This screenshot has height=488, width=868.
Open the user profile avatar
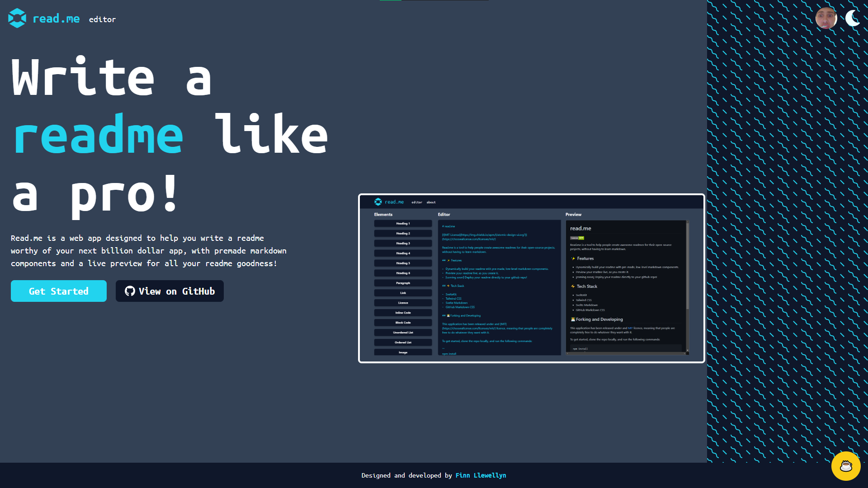826,19
